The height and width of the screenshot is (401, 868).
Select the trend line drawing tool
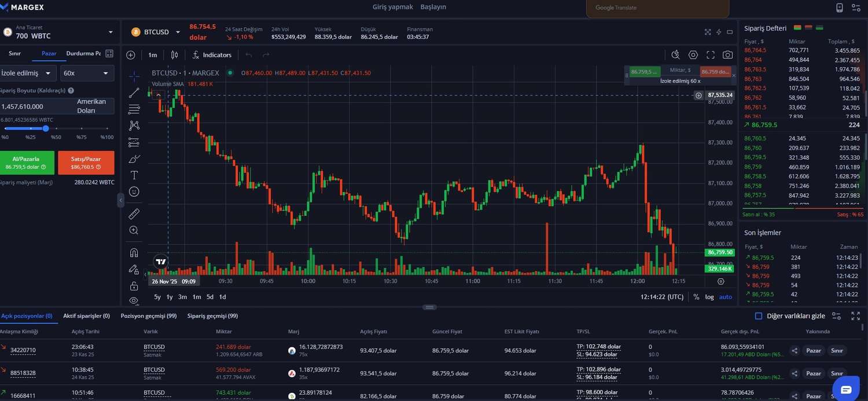(134, 93)
